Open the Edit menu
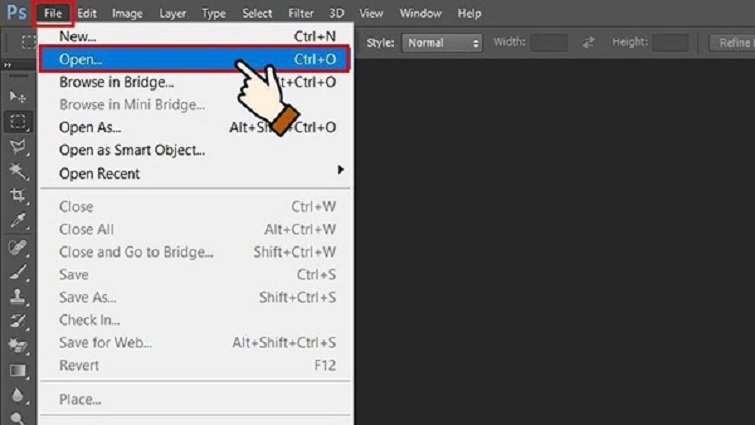 tap(87, 13)
